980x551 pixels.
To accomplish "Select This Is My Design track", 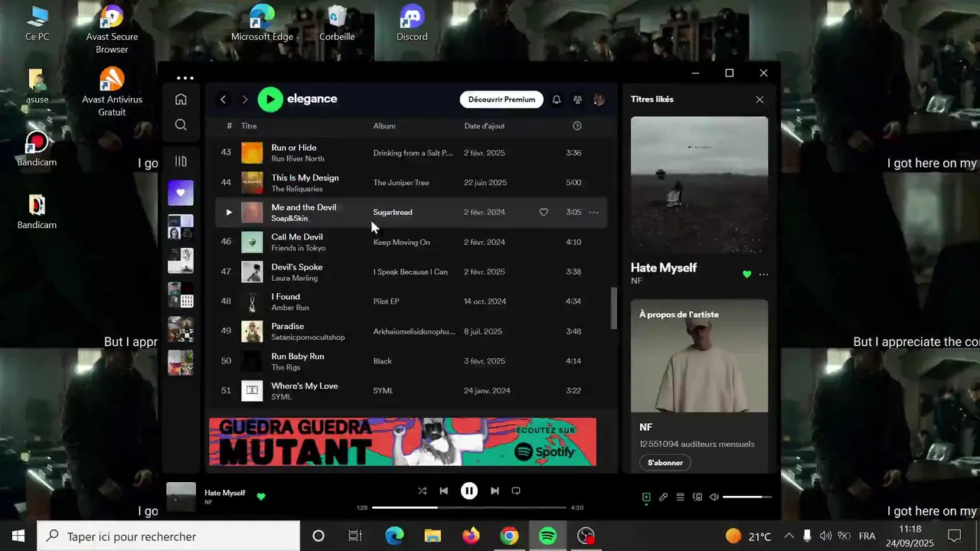I will point(305,178).
